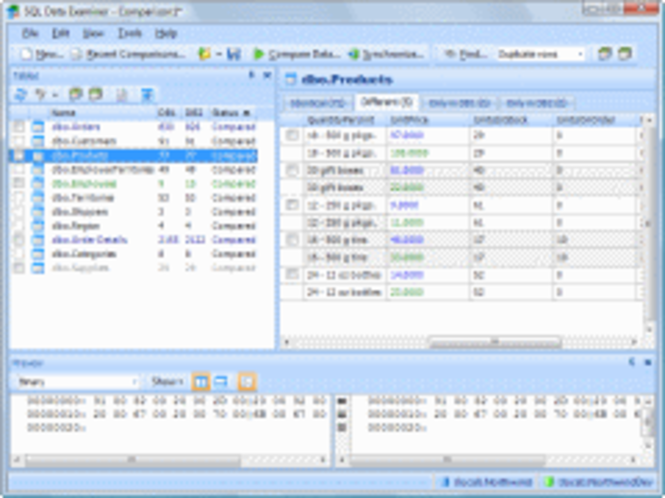The width and height of the screenshot is (665, 498).
Task: Close the Viewer panel
Action: point(648,362)
